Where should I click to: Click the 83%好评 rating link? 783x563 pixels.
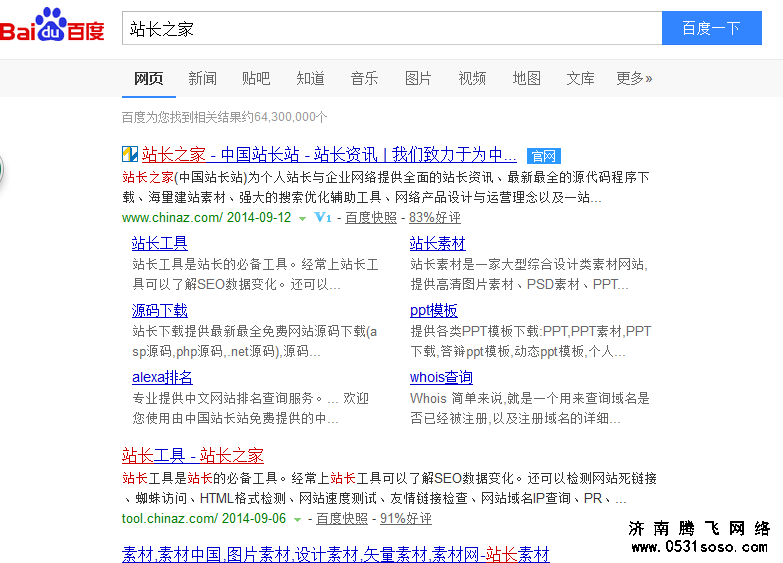click(434, 218)
